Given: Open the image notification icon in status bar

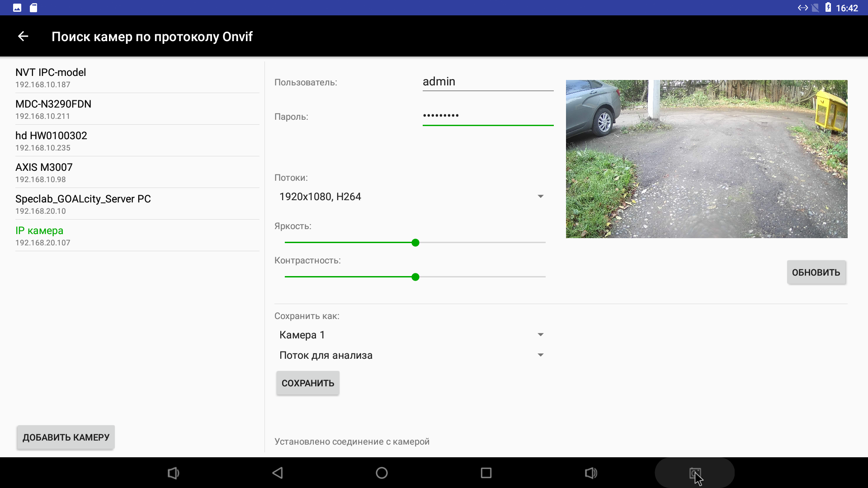Looking at the screenshot, I should coord(17,8).
